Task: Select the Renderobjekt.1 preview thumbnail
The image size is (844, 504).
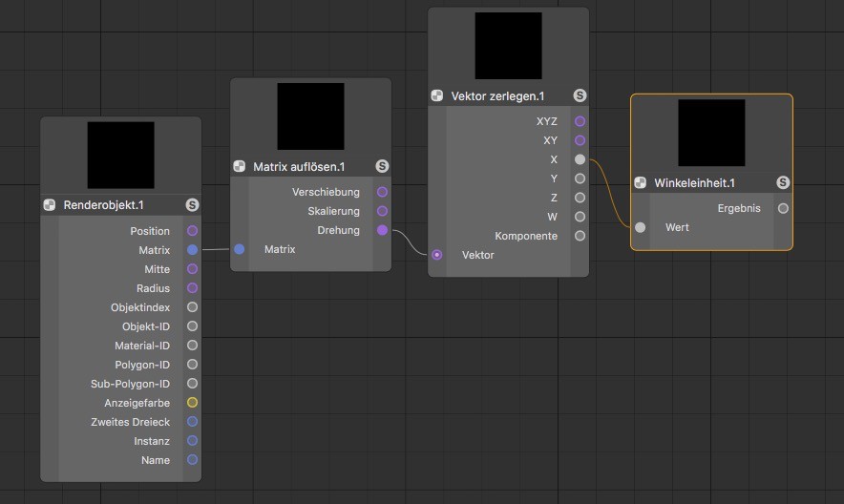Action: pos(120,155)
